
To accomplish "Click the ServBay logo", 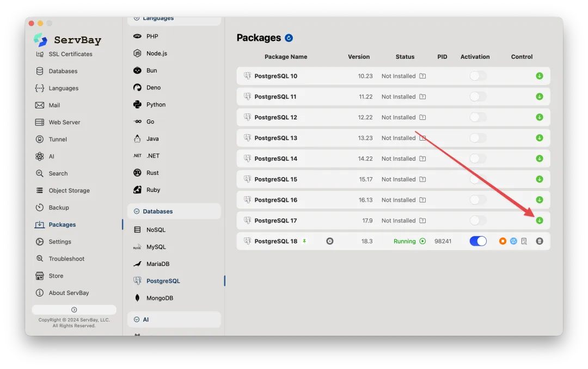I will 40,40.
